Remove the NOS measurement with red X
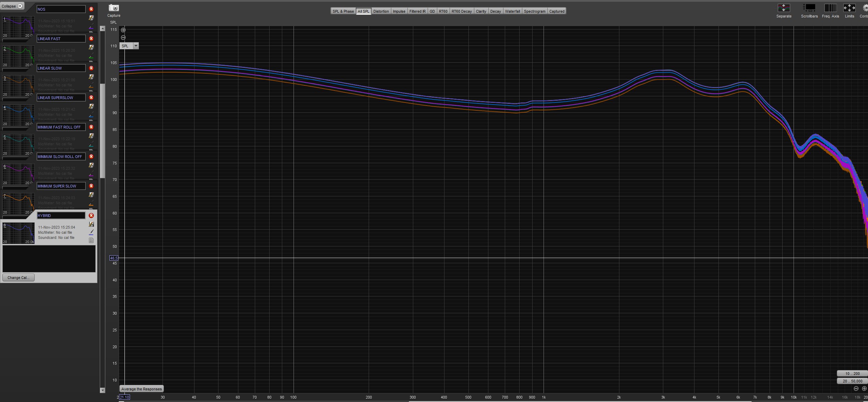 click(x=91, y=9)
